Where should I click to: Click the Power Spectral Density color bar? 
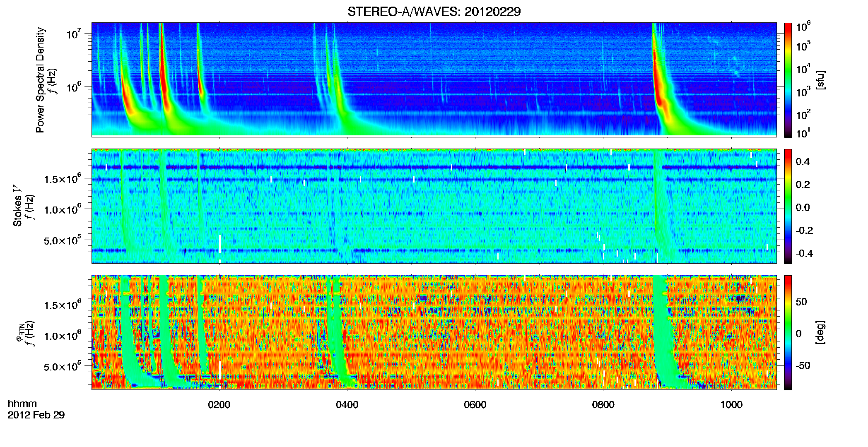[788, 80]
